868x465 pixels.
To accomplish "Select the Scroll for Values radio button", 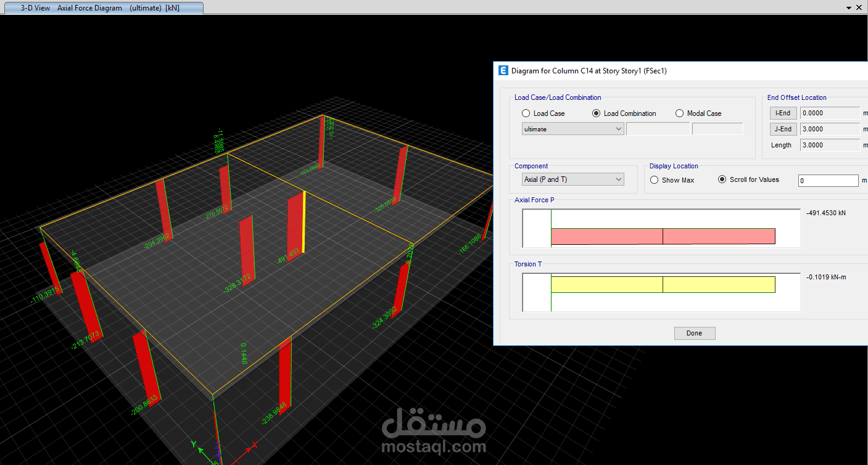I will (722, 179).
